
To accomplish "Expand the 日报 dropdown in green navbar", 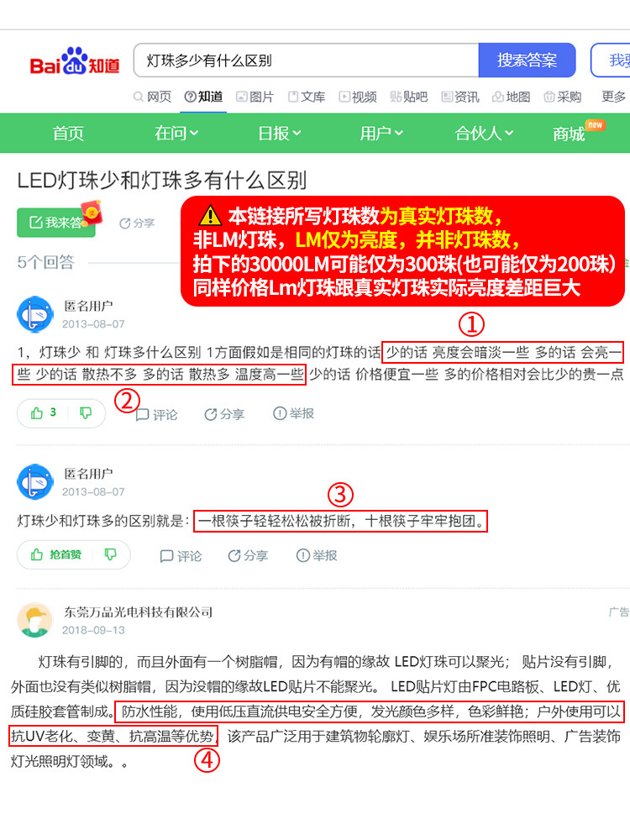I will click(x=279, y=133).
